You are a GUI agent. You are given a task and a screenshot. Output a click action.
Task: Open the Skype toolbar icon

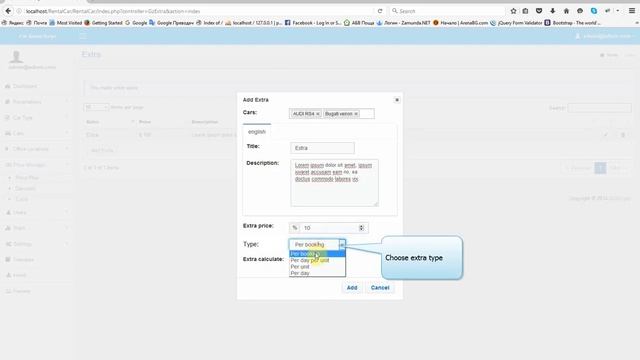pos(593,11)
